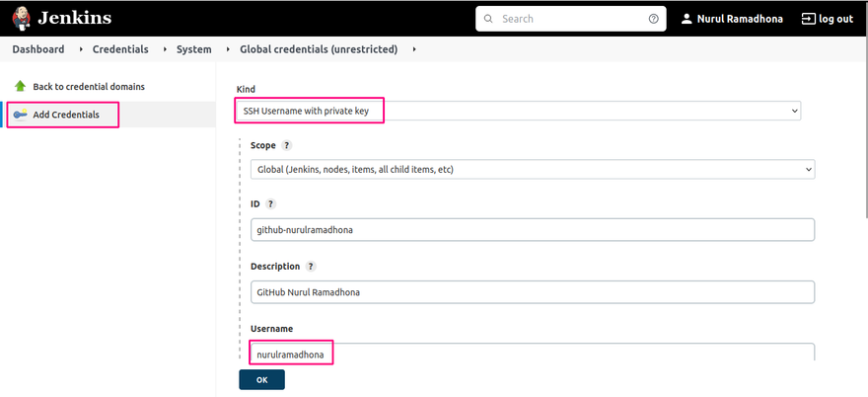Open ID help question mark
This screenshot has height=397, width=868.
click(270, 203)
